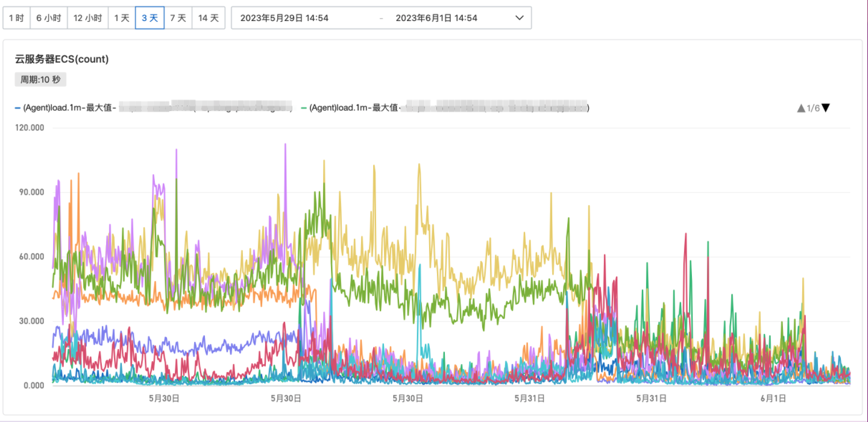Image resolution: width=868 pixels, height=422 pixels.
Task: Click the 6月1日 x-axis label
Action: pos(773,398)
